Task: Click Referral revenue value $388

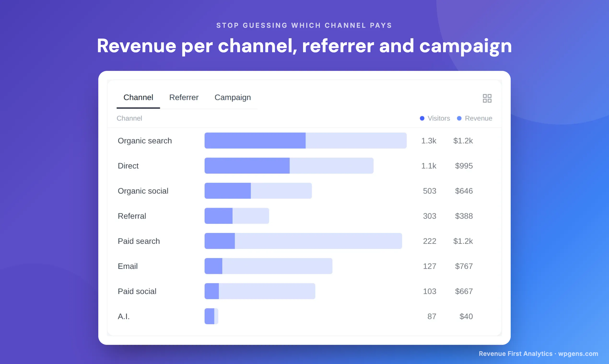Action: point(464,216)
